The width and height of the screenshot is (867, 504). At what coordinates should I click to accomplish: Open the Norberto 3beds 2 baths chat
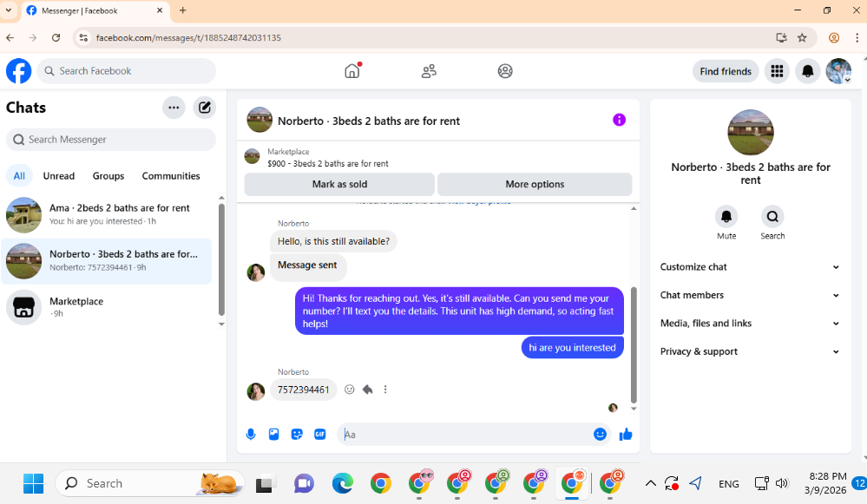107,261
